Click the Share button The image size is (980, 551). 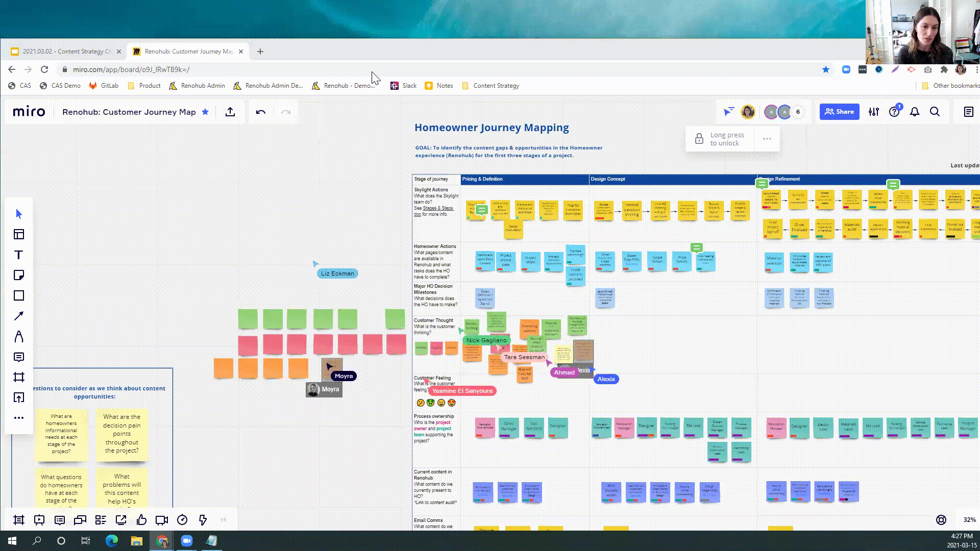[839, 112]
